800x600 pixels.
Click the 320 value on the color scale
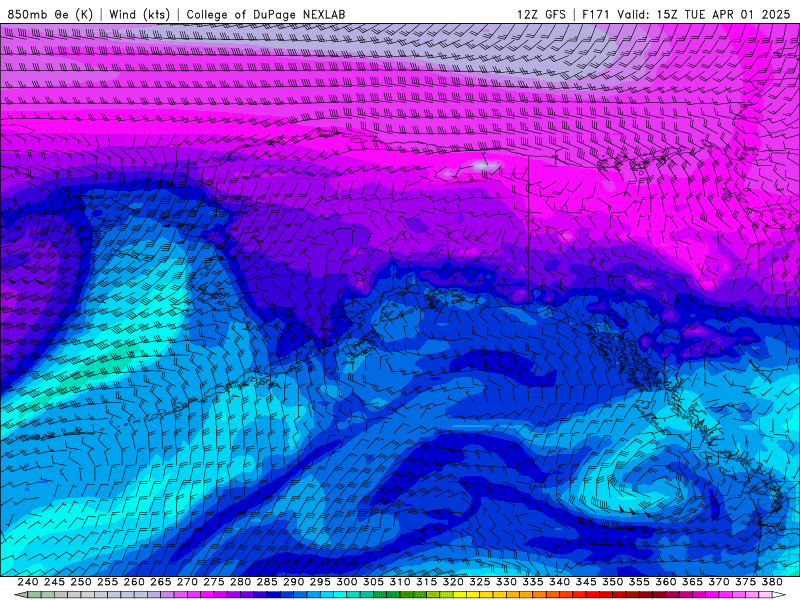pos(453,582)
